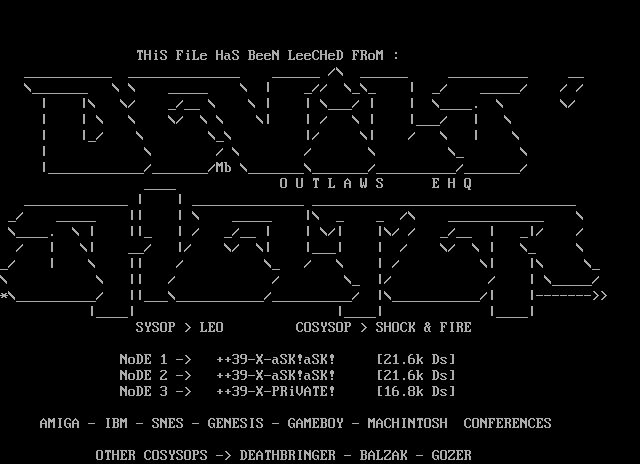Click the SNES conference name
Image resolution: width=640 pixels, height=464 pixels.
coord(167,423)
